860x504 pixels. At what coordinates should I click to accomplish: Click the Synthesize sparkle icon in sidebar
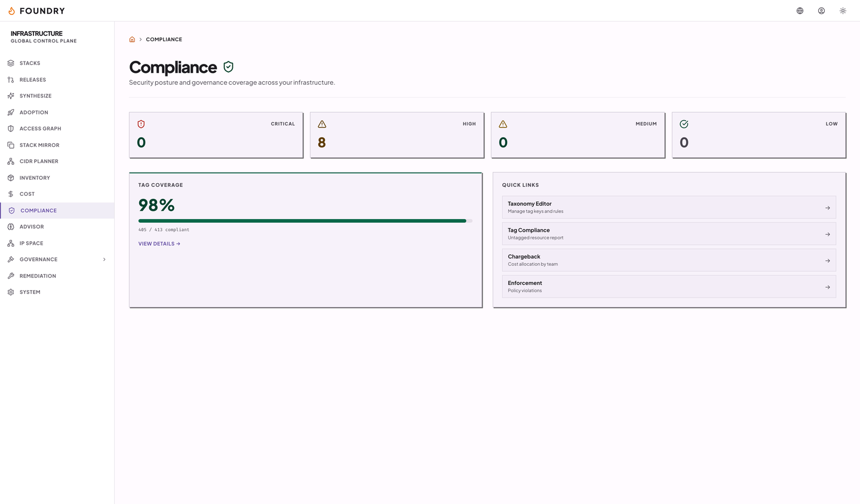(11, 96)
